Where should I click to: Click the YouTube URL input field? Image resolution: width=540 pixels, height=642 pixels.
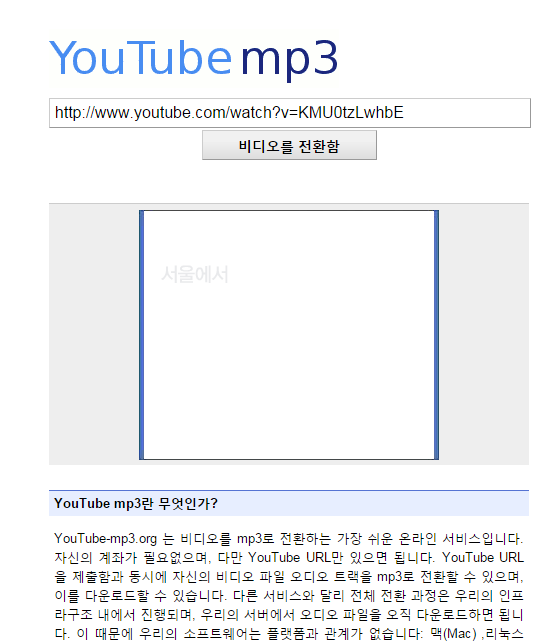coord(290,113)
